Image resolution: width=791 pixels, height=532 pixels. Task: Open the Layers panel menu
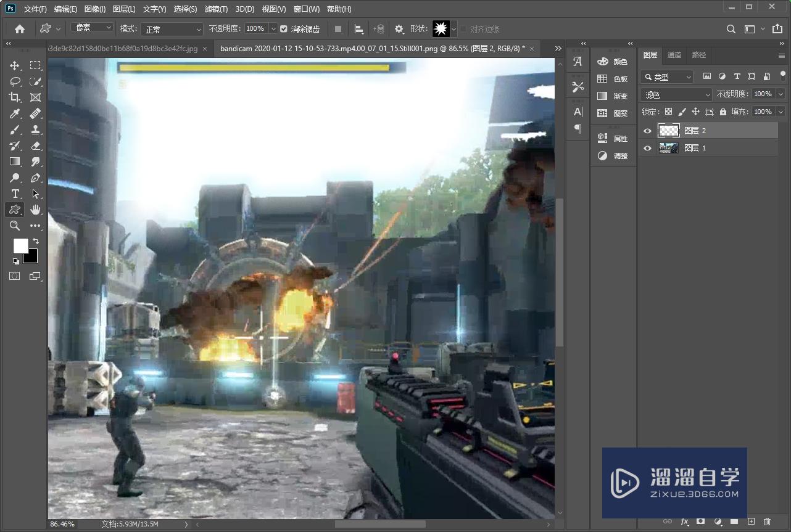(782, 55)
